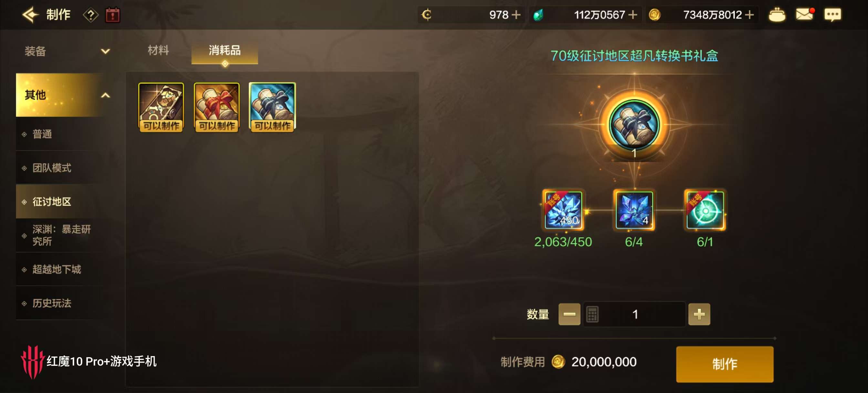Open the chat speech bubble icon
The image size is (868, 393).
(x=832, y=15)
